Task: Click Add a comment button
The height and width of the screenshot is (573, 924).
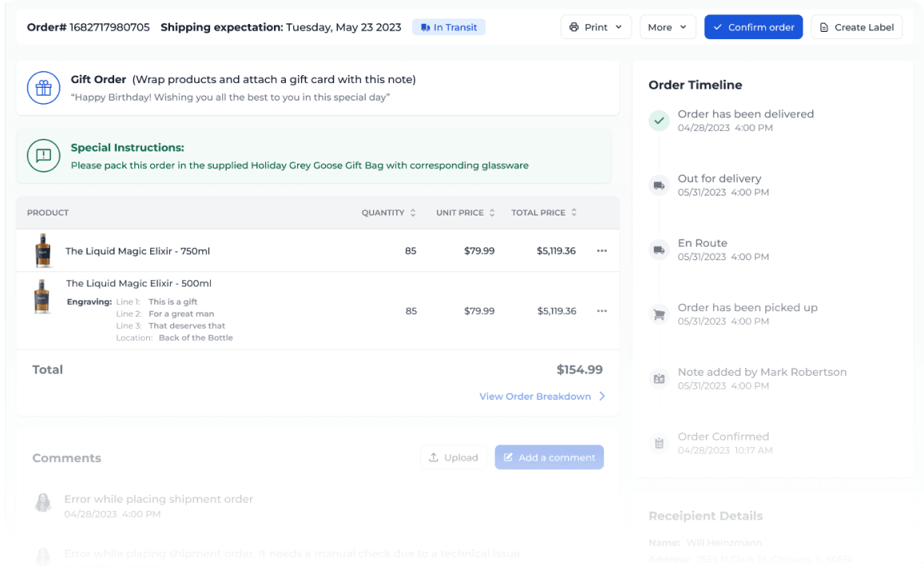Action: click(x=549, y=457)
